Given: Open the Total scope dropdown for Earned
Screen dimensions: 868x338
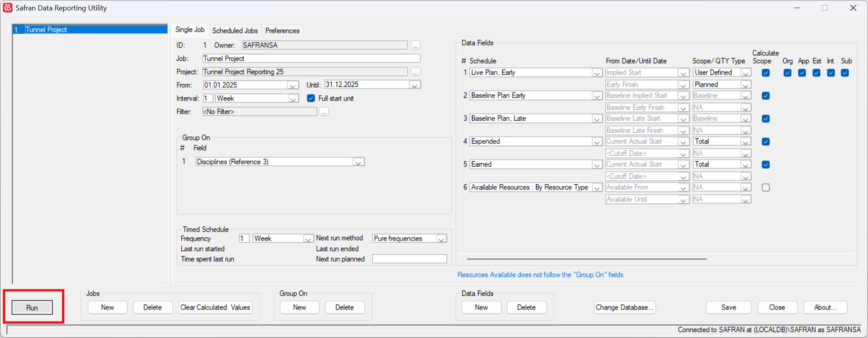Looking at the screenshot, I should coord(746,165).
